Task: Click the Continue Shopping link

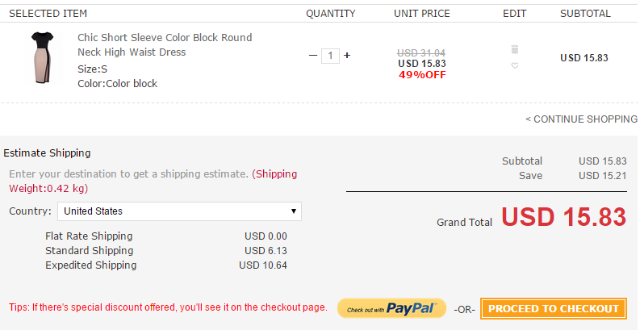Action: pos(581,119)
